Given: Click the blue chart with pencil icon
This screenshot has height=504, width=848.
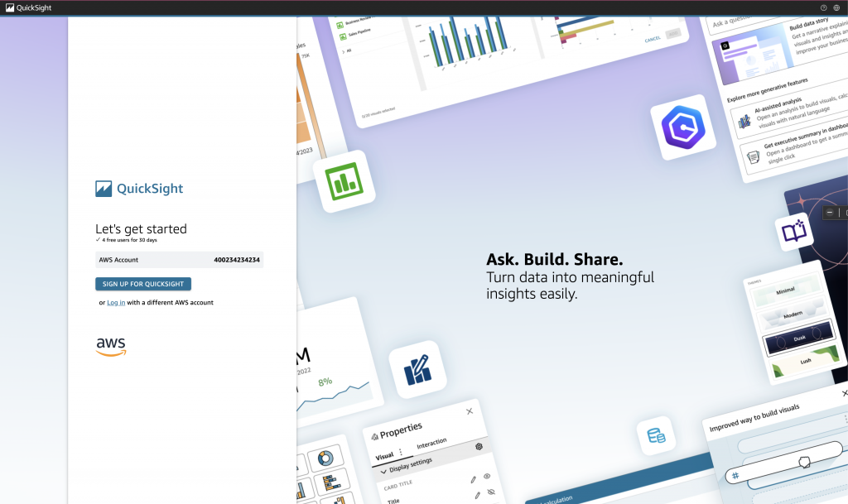Looking at the screenshot, I should coord(417,369).
